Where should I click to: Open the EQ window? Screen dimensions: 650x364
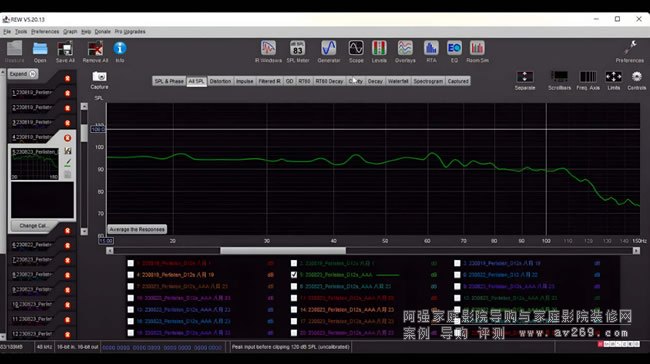coord(454,52)
